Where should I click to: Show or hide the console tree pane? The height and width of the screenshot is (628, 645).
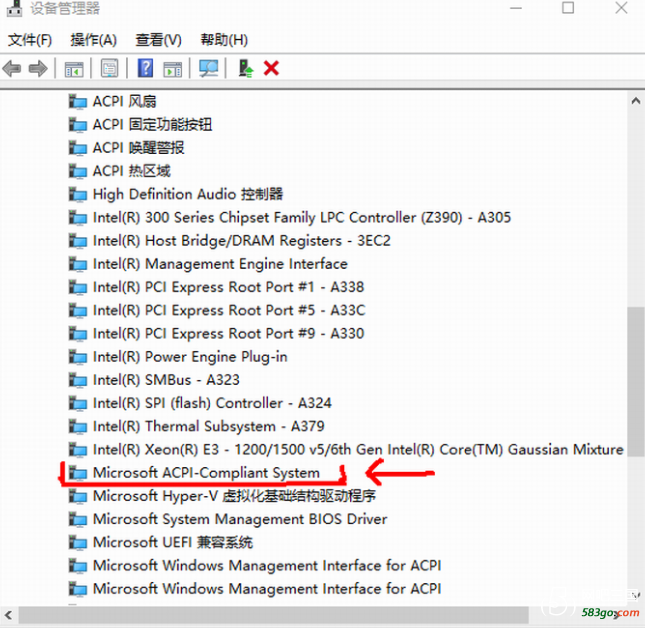(x=74, y=69)
